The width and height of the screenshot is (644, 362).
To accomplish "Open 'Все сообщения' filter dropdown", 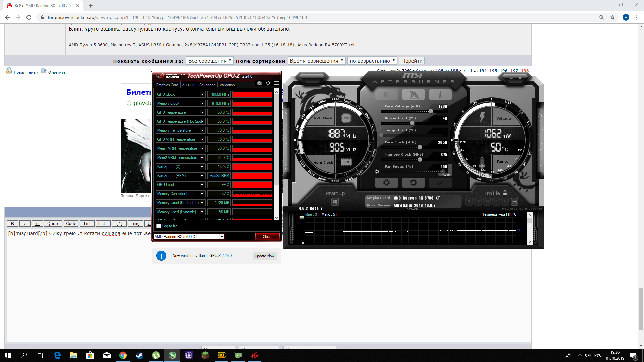I will 210,61.
